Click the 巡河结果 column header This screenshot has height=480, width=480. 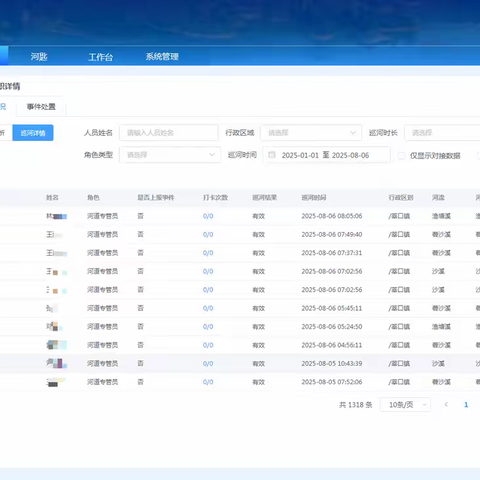(265, 198)
